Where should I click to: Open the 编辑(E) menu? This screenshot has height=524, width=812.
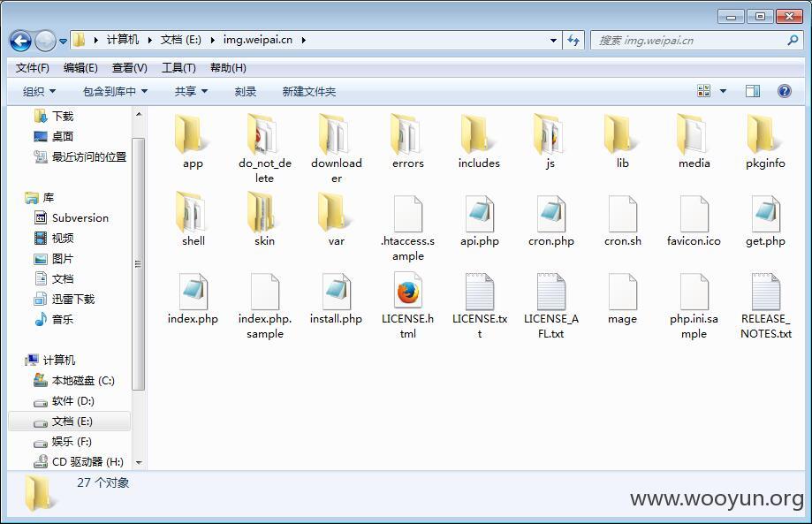pos(80,68)
